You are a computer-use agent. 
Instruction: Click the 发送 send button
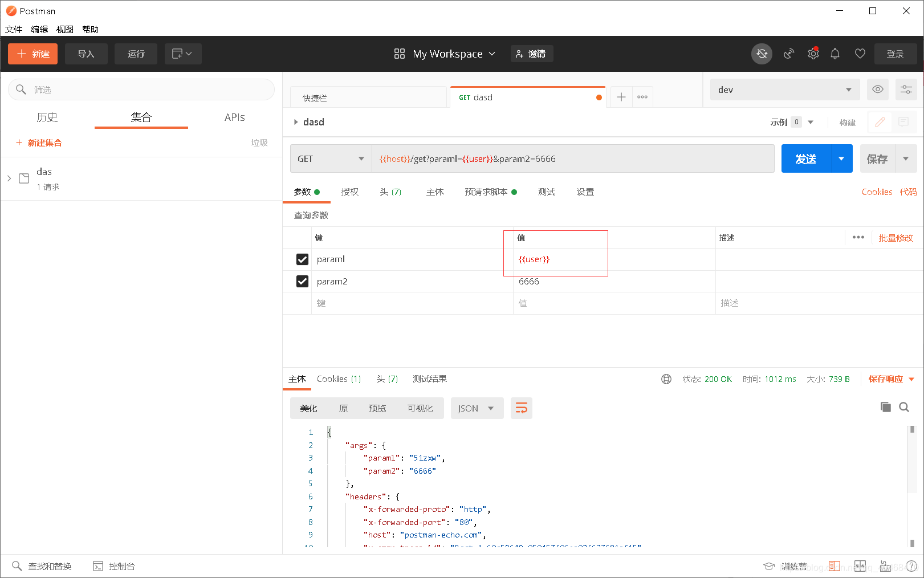point(806,159)
